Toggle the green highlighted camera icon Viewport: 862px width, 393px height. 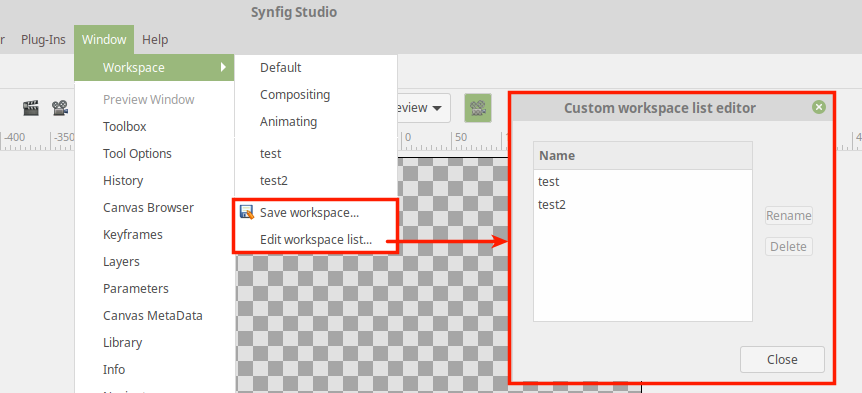(x=478, y=108)
